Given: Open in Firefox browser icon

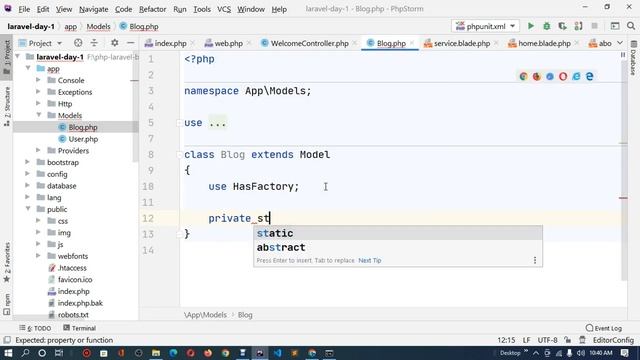Looking at the screenshot, I should pos(536,76).
